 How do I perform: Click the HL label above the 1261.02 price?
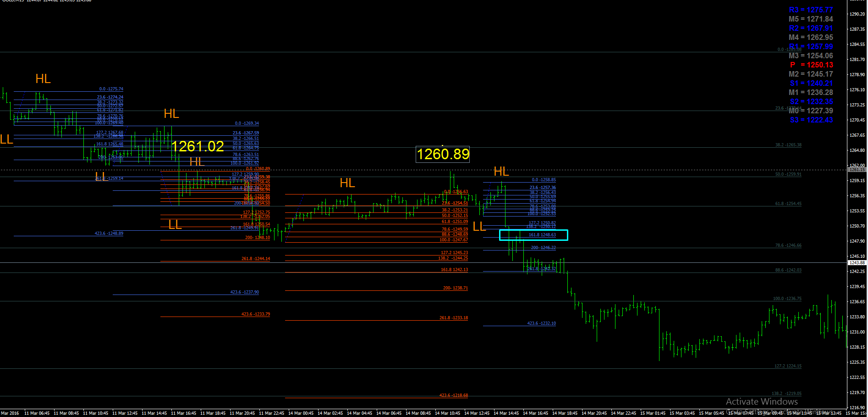171,114
